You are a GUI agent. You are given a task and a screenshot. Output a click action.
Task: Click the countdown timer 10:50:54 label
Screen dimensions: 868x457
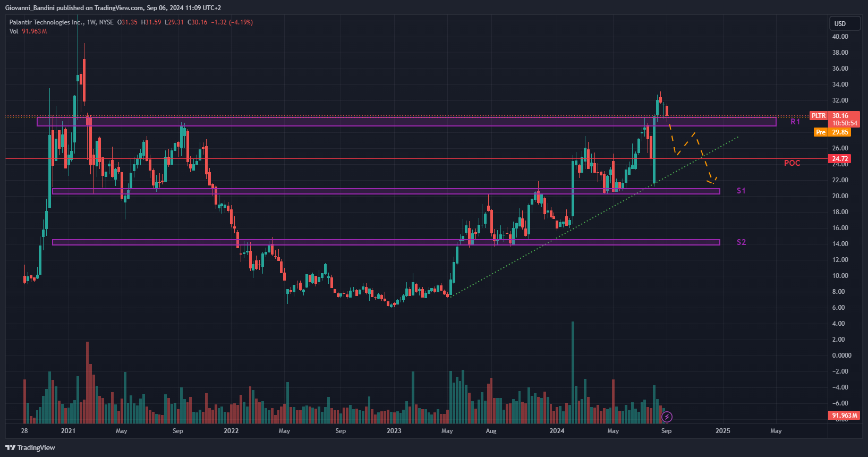coord(845,123)
